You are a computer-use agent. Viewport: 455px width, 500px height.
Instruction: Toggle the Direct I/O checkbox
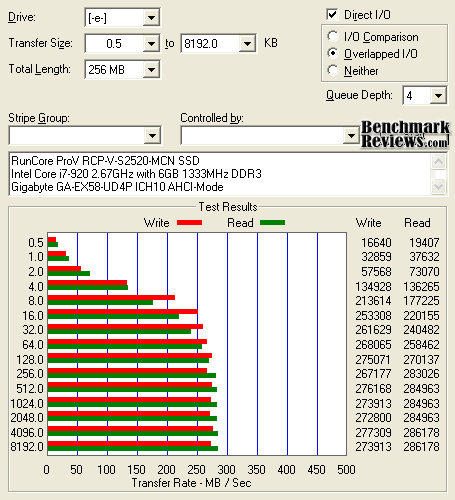[x=332, y=15]
